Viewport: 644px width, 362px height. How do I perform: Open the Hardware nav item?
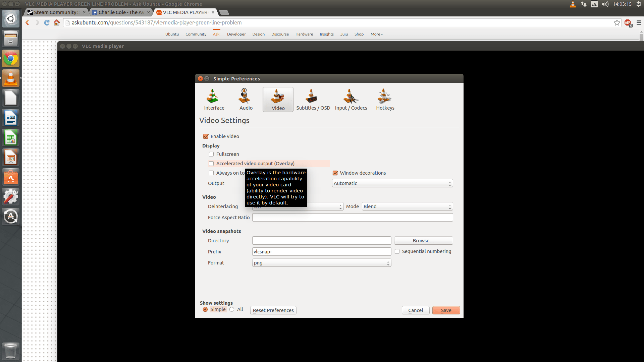pyautogui.click(x=304, y=34)
